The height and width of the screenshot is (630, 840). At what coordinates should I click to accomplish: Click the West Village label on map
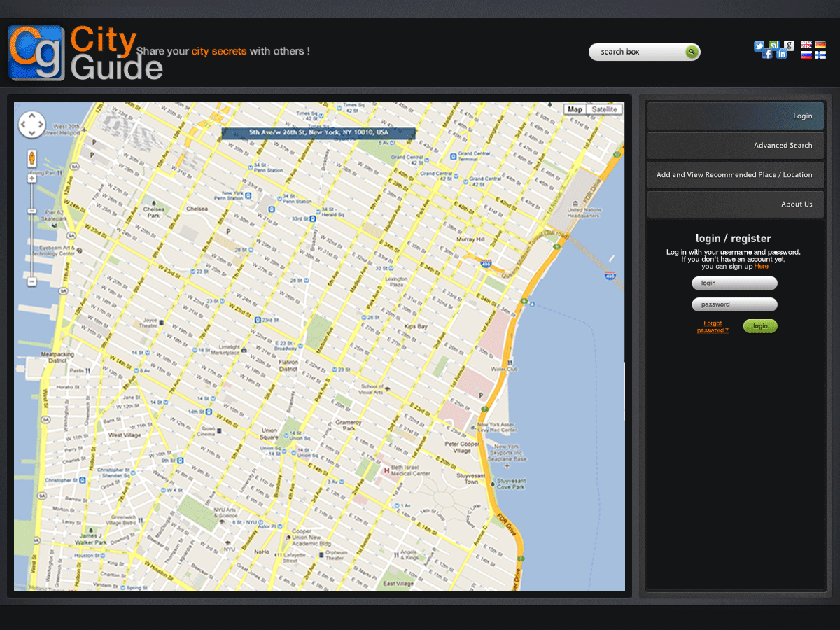click(125, 435)
